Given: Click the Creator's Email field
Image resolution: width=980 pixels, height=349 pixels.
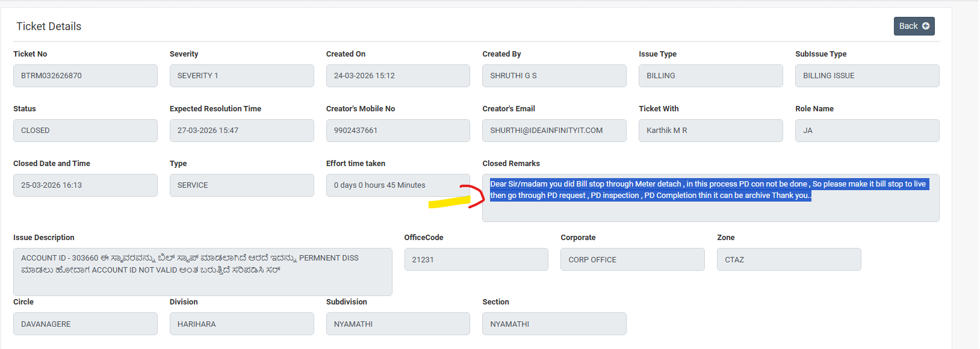Looking at the screenshot, I should coord(554,131).
